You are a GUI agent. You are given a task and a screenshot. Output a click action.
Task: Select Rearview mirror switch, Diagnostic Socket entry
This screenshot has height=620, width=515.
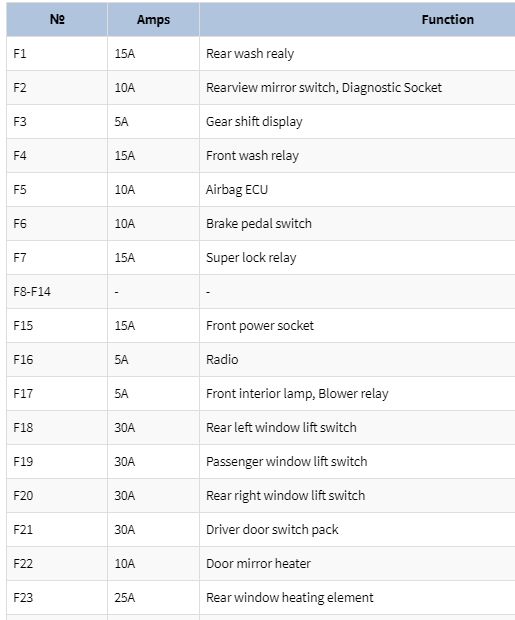coord(324,87)
